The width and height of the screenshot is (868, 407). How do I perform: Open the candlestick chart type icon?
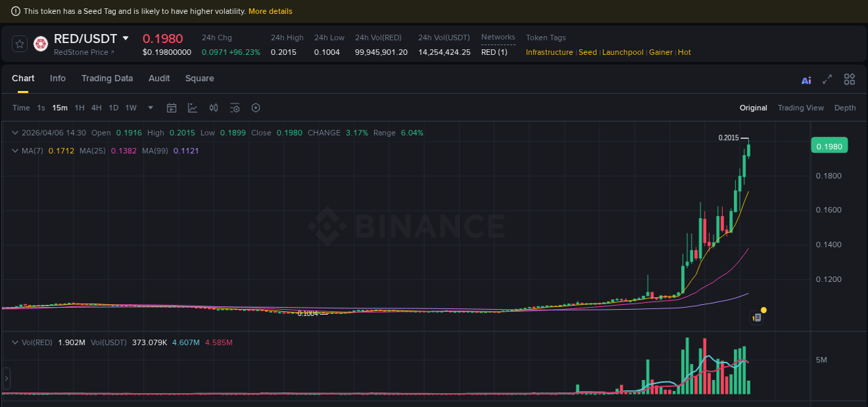tap(214, 108)
